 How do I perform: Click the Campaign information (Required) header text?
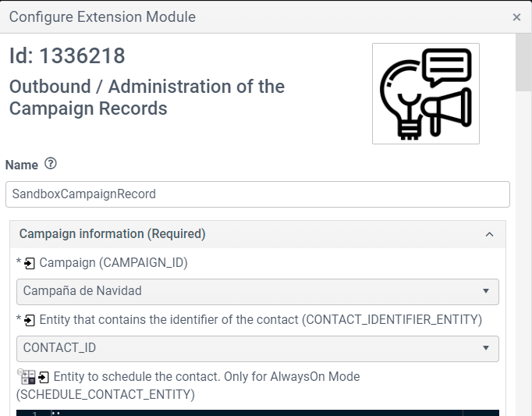coord(112,233)
